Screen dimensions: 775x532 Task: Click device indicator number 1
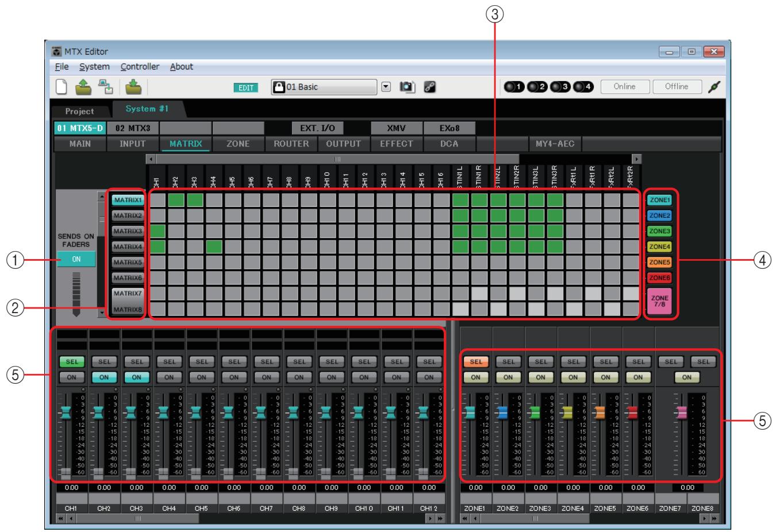tap(513, 87)
